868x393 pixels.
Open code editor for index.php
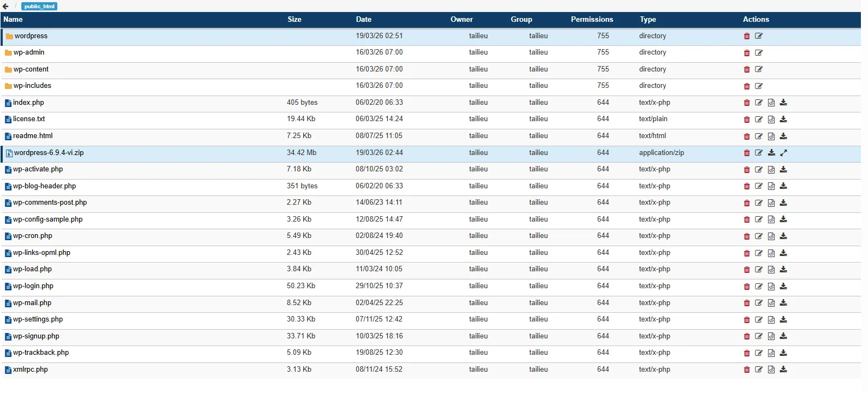pos(771,103)
